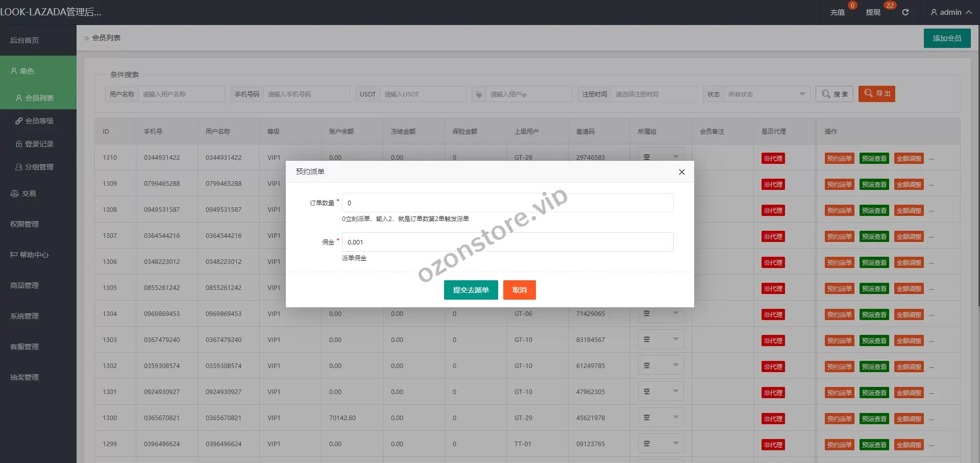980x463 pixels.
Task: Close the 预约派单 dialog with X
Action: (x=681, y=172)
